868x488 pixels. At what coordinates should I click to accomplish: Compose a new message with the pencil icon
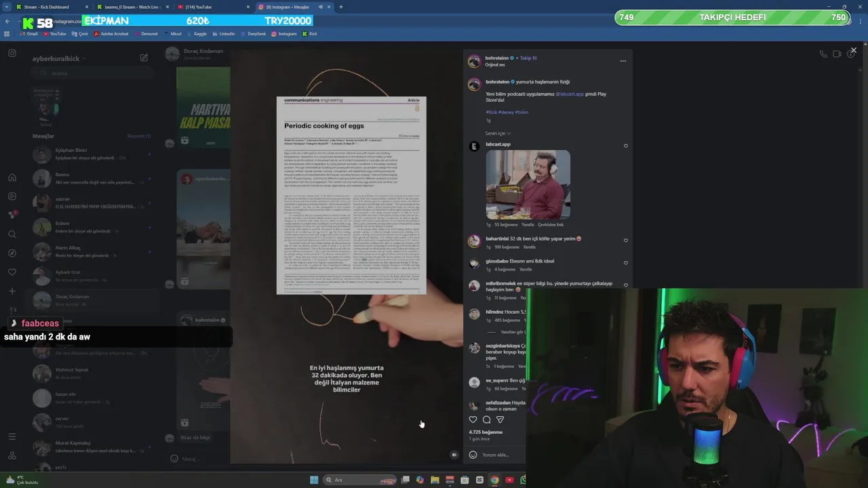(x=144, y=58)
